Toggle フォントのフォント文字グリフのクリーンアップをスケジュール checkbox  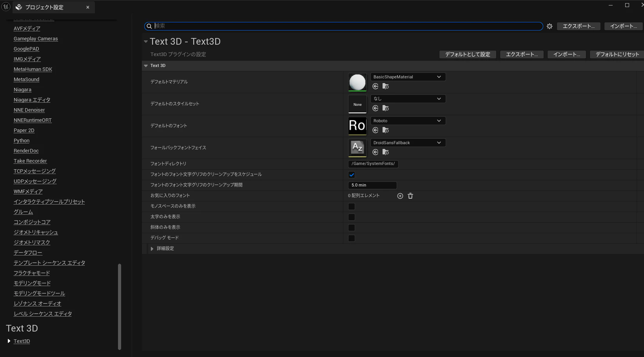click(x=352, y=175)
